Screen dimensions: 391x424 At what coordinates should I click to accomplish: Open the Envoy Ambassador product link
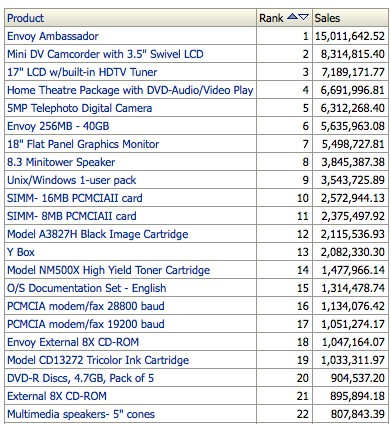[53, 36]
